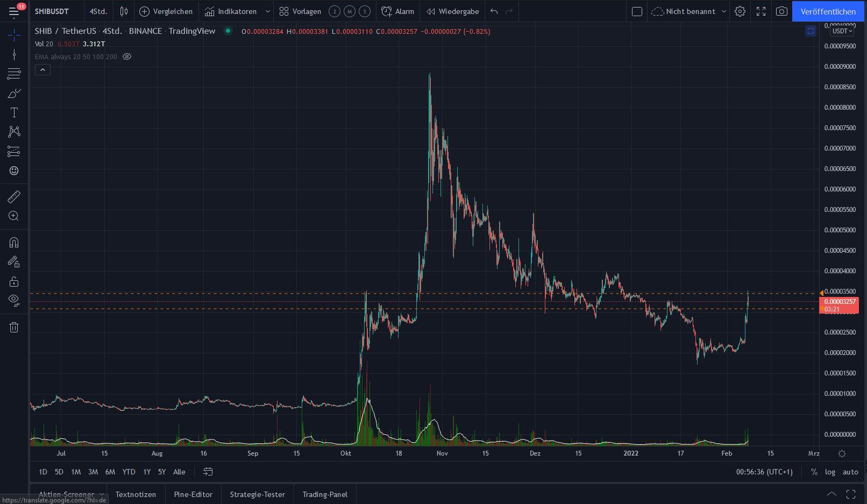
Task: Choose the trend line drawing tool
Action: (x=14, y=54)
